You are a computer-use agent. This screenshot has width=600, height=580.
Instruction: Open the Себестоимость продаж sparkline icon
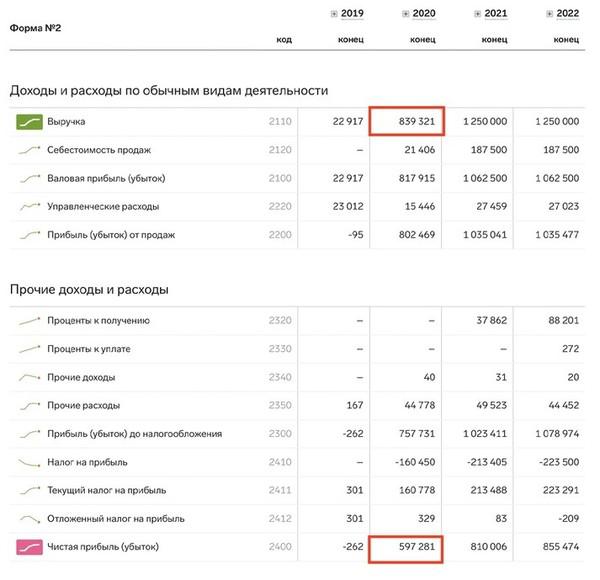tap(29, 150)
